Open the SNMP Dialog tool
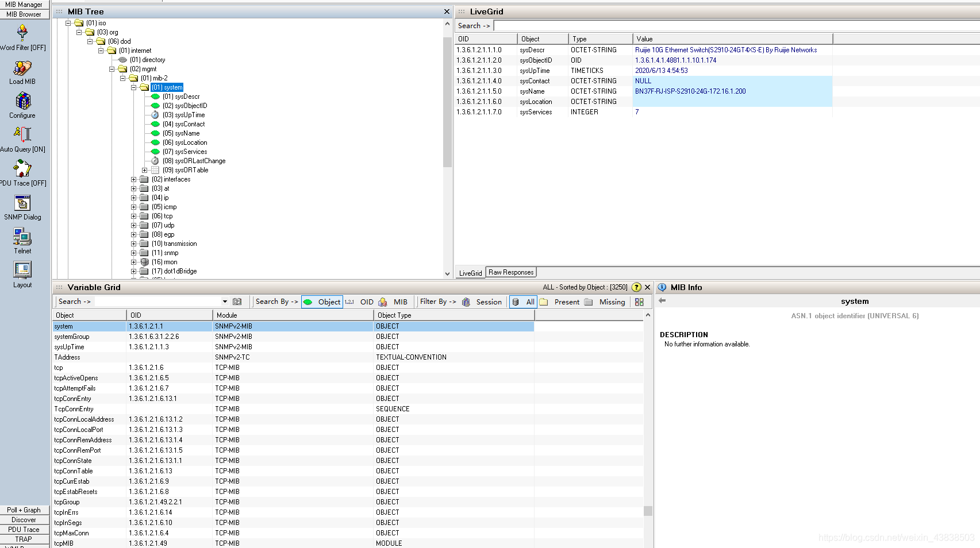980x548 pixels. point(22,203)
